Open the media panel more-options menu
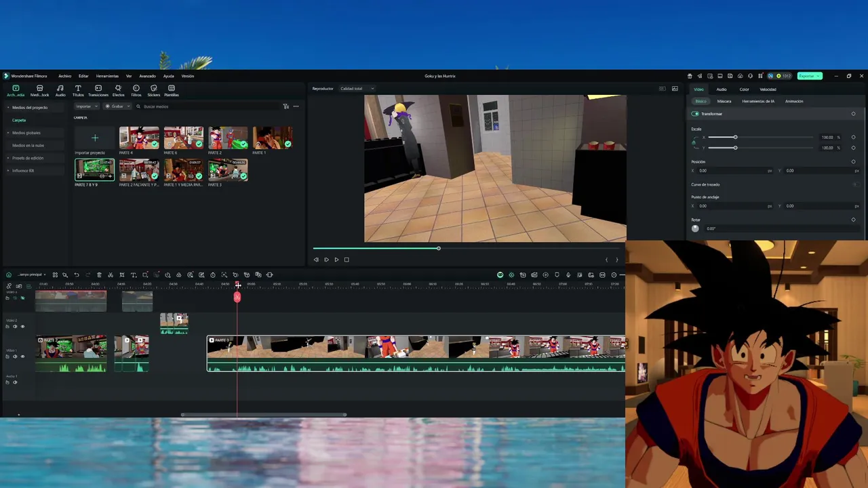Viewport: 868px width, 488px height. 296,106
